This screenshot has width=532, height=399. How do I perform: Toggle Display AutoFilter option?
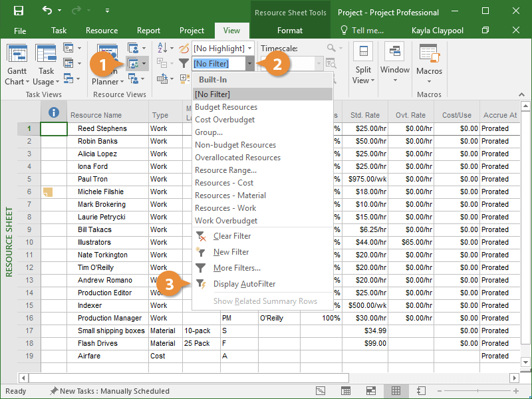coord(244,284)
